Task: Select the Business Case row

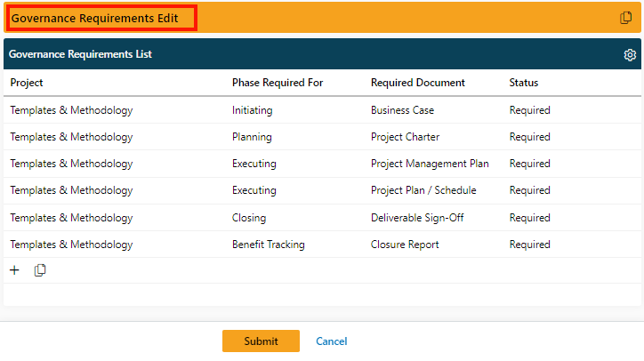Action: 322,110
